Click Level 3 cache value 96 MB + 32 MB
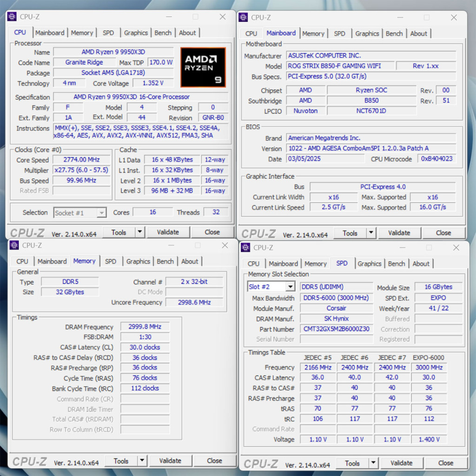The image size is (476, 476). (x=172, y=191)
